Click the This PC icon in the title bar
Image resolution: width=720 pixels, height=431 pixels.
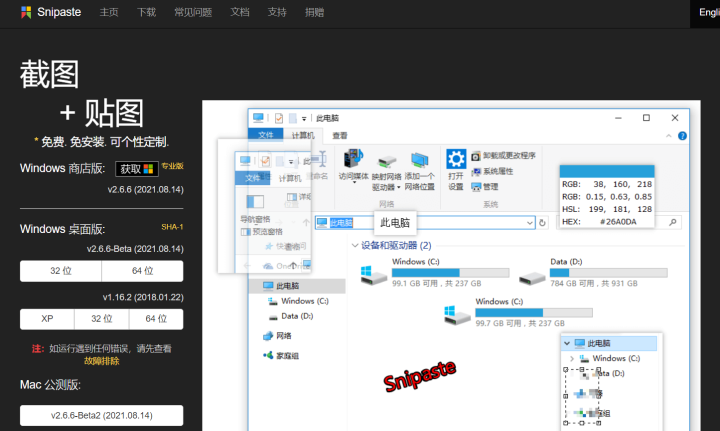coord(258,118)
